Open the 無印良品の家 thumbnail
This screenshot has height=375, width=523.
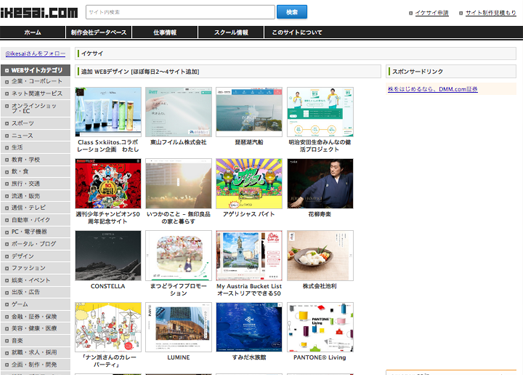coord(178,184)
